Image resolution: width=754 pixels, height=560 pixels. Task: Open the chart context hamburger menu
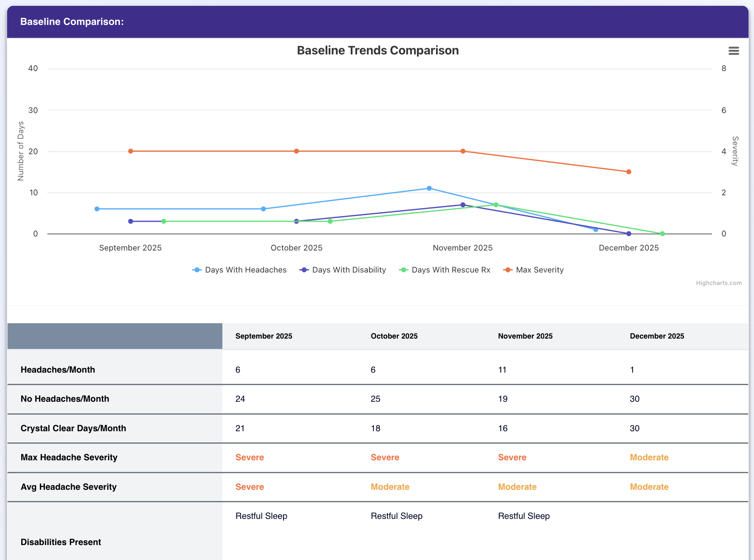tap(734, 51)
